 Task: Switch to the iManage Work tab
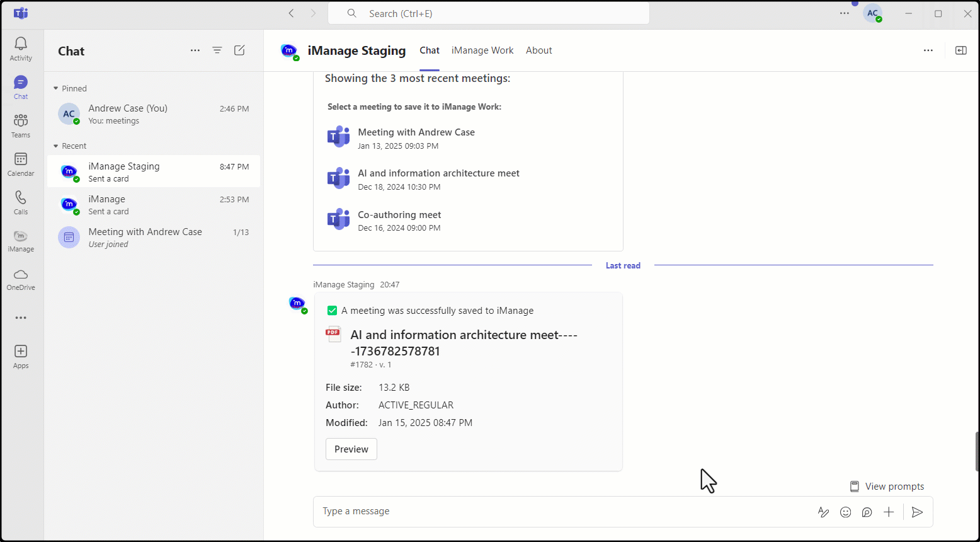(482, 50)
